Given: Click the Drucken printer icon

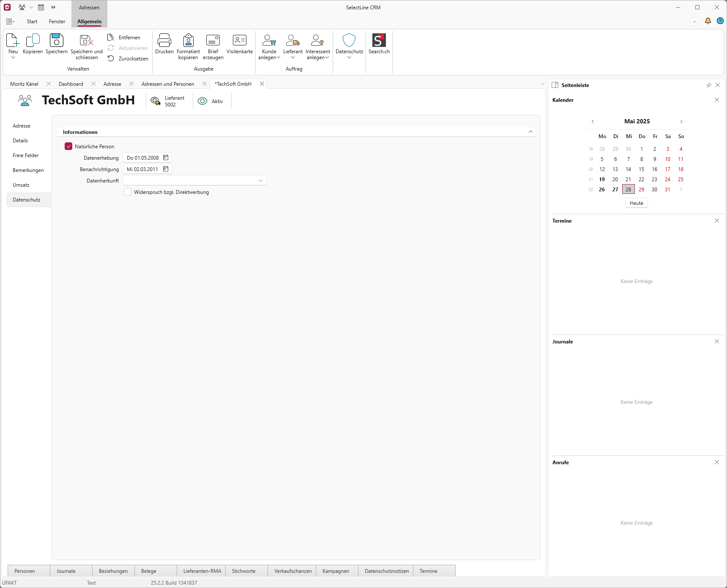Looking at the screenshot, I should point(164,41).
